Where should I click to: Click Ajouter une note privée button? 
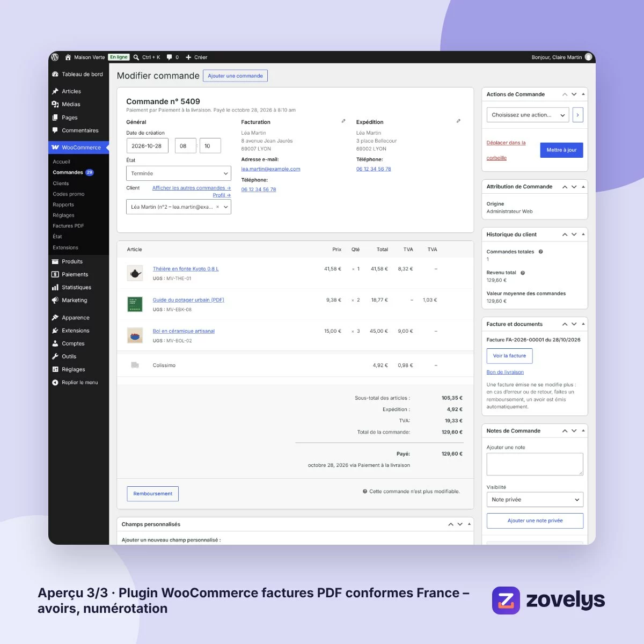(x=535, y=521)
